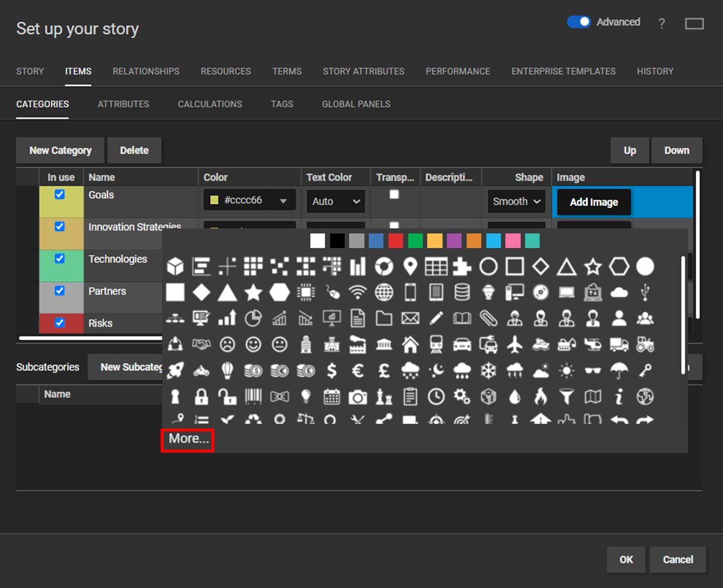Uncheck In use for Partners

coord(60,291)
